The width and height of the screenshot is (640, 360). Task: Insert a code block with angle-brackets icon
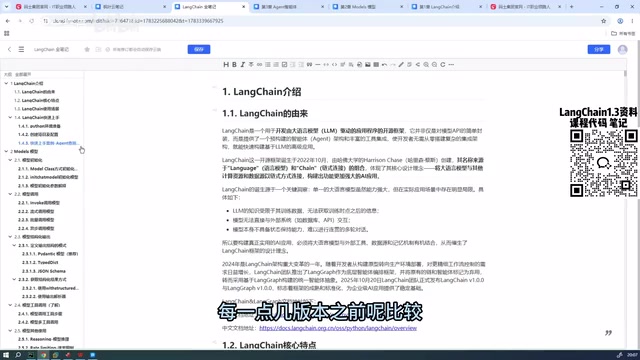tap(334, 64)
